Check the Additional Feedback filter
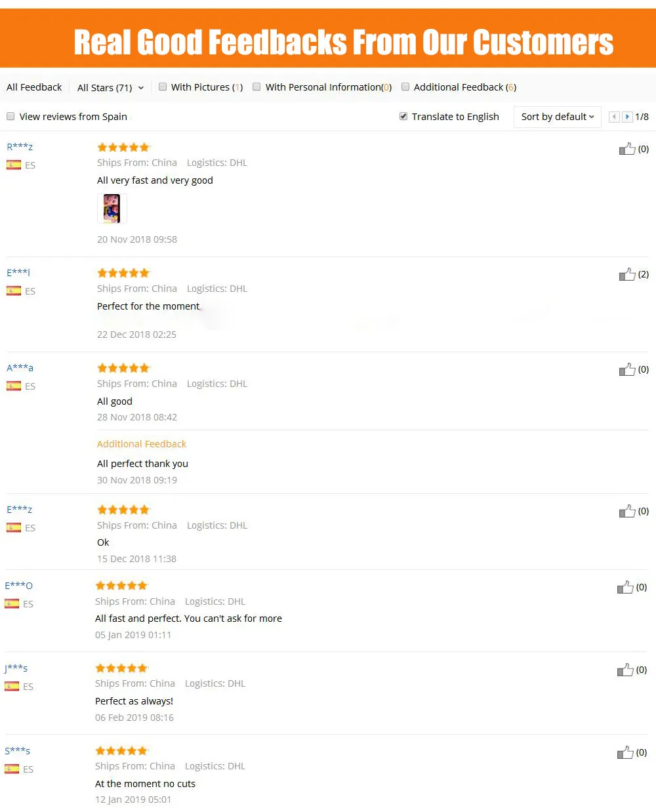This screenshot has width=656, height=812. pyautogui.click(x=405, y=87)
